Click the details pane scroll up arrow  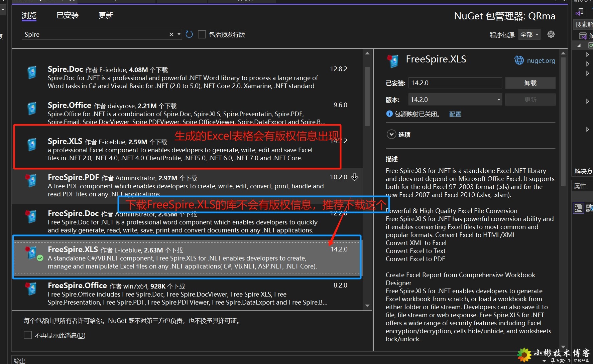coord(563,53)
